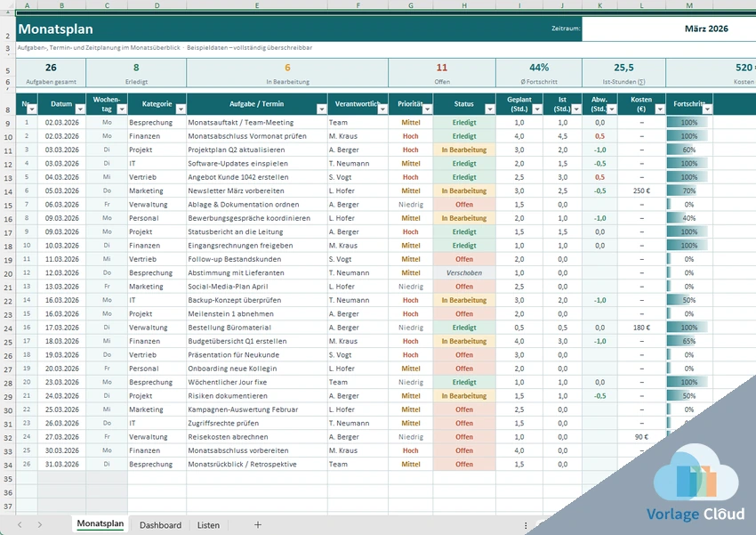Select the date cell 31.03.2026
Viewport: 756px width, 535px height.
click(61, 464)
